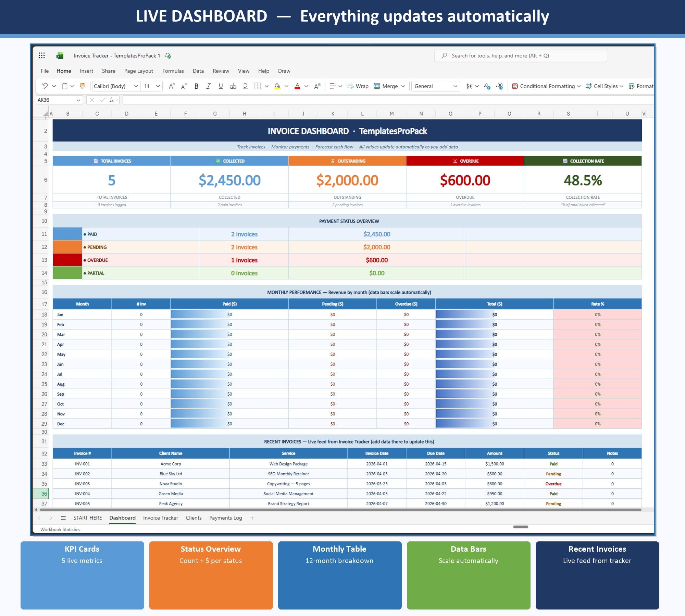The image size is (685, 616).
Task: Open the Name Box dropdown arrow
Action: click(x=78, y=100)
